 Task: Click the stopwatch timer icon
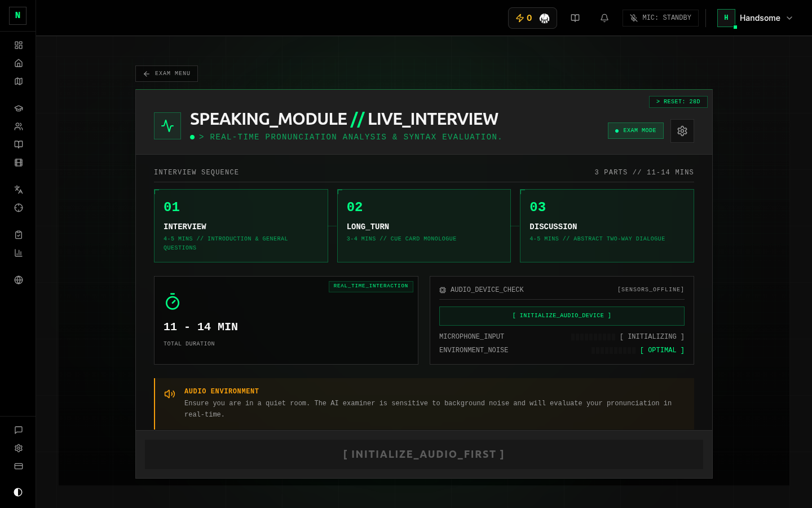[x=173, y=301]
